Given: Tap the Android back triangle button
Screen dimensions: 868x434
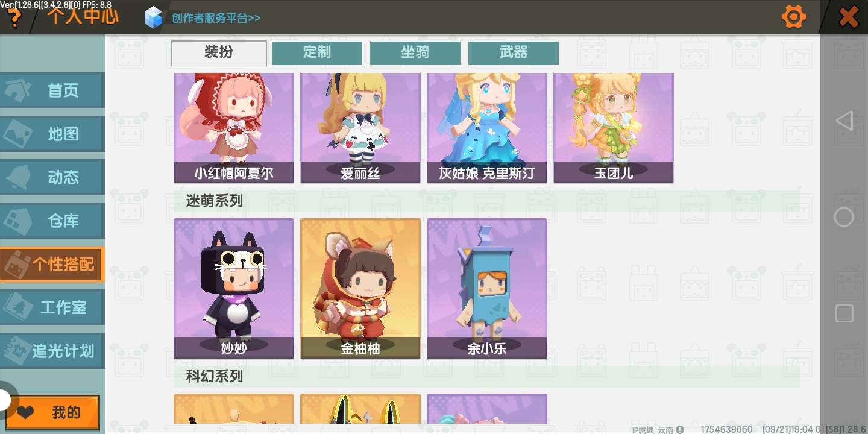Looking at the screenshot, I should [844, 121].
